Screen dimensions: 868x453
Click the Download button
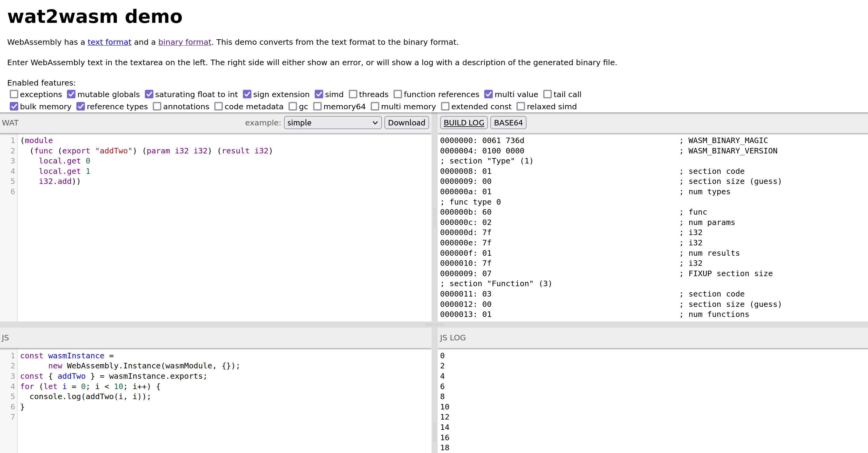click(406, 123)
